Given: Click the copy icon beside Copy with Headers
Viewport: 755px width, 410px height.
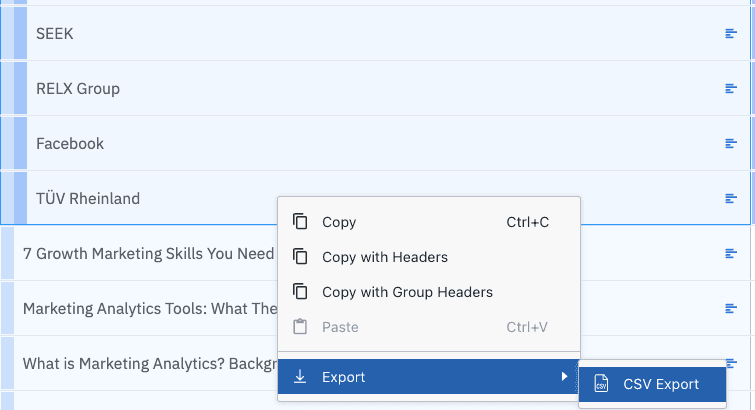Looking at the screenshot, I should pyautogui.click(x=300, y=257).
